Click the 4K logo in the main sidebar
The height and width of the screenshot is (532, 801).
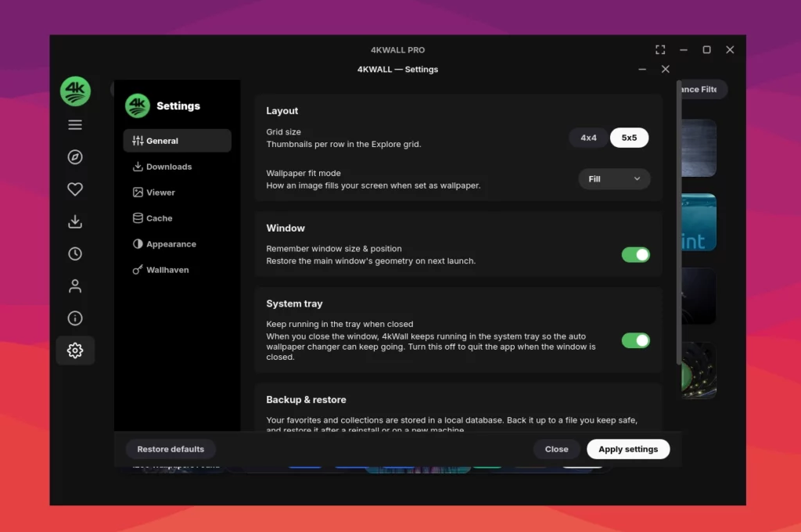pyautogui.click(x=75, y=92)
